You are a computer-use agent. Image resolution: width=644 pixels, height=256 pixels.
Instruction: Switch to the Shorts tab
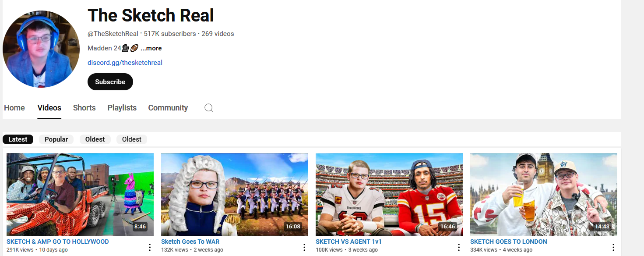tap(84, 108)
